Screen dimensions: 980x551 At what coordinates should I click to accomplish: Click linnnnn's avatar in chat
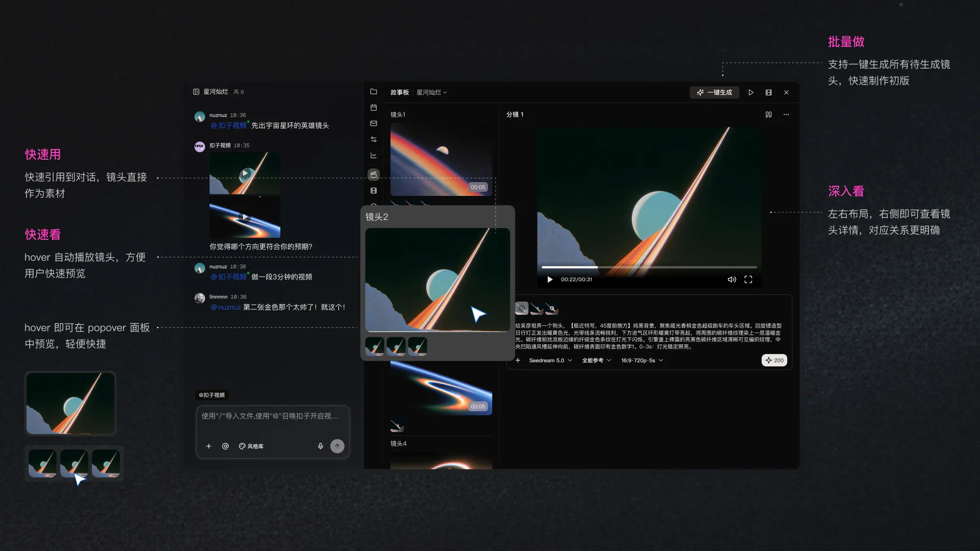coord(200,298)
